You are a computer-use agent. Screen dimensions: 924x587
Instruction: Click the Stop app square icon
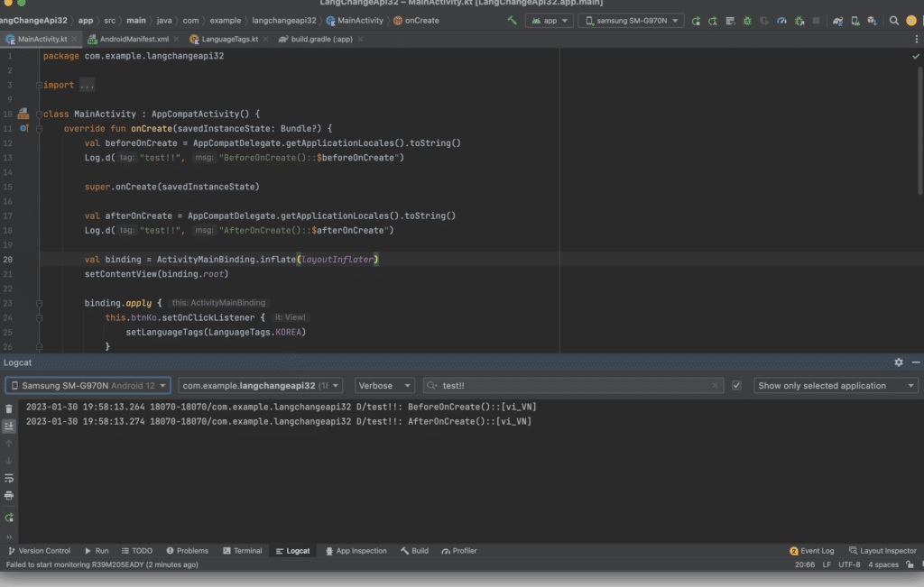click(x=816, y=21)
